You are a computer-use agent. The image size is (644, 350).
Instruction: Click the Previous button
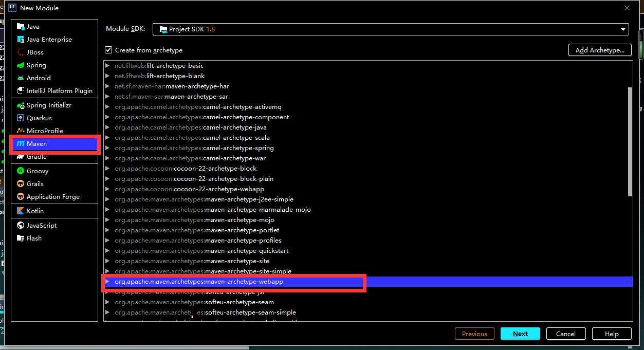pos(474,334)
